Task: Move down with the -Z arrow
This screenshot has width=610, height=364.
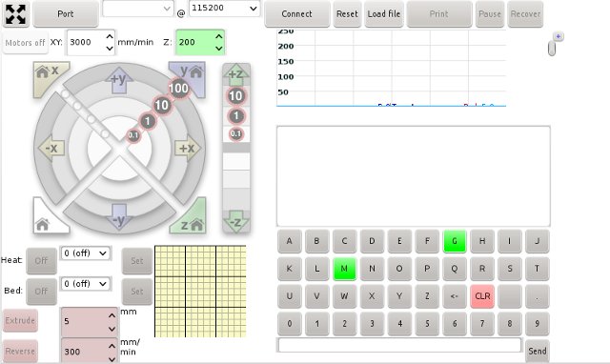Action: point(235,222)
